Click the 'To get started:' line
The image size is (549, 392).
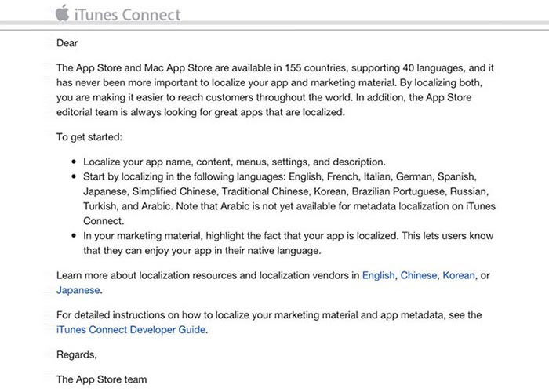[89, 137]
